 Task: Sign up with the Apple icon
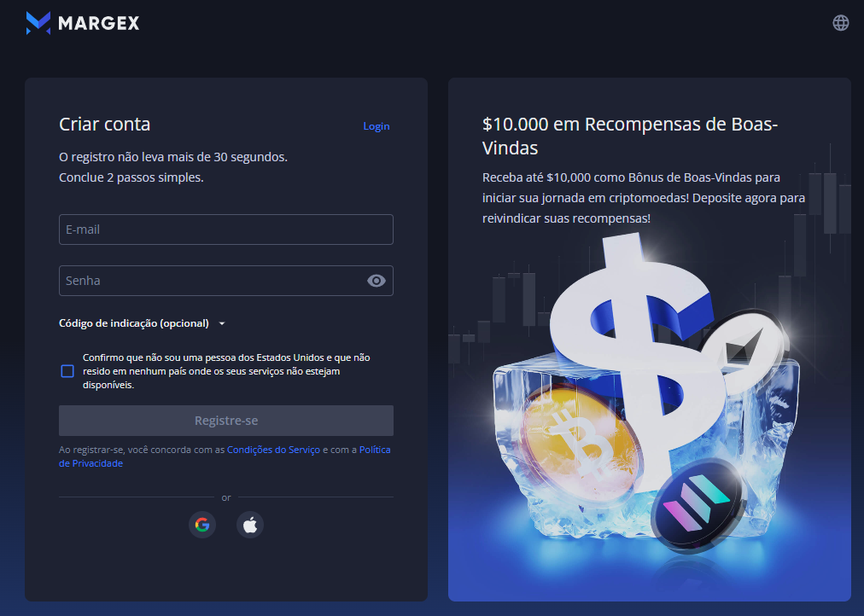[x=250, y=525]
